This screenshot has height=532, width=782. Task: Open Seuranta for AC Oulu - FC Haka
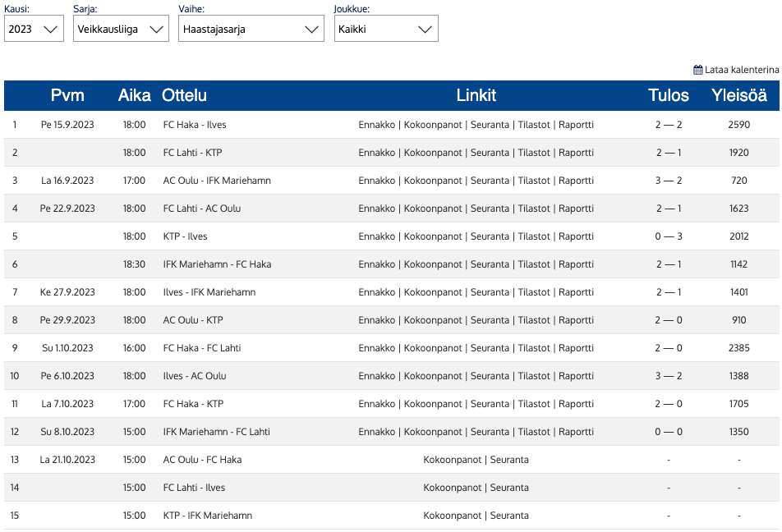coord(509,460)
